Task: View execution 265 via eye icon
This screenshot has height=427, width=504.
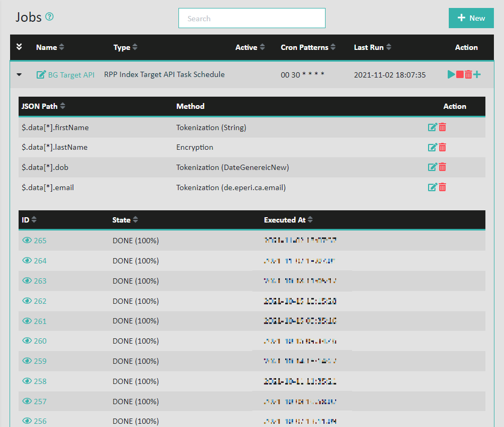Action: pos(27,240)
